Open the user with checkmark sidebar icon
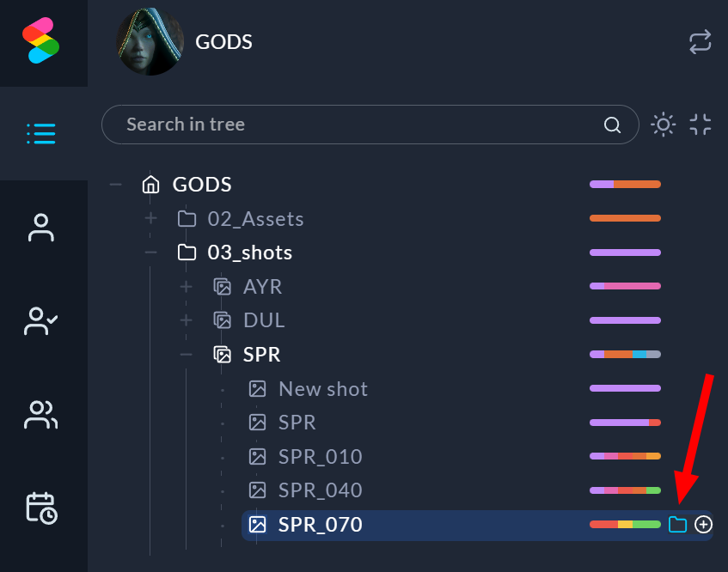This screenshot has height=572, width=728. 41,321
